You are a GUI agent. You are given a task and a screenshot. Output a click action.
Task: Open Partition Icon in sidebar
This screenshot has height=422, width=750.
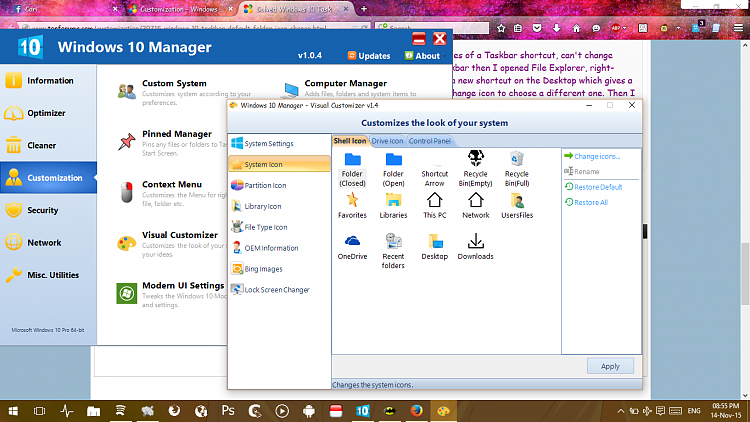264,185
